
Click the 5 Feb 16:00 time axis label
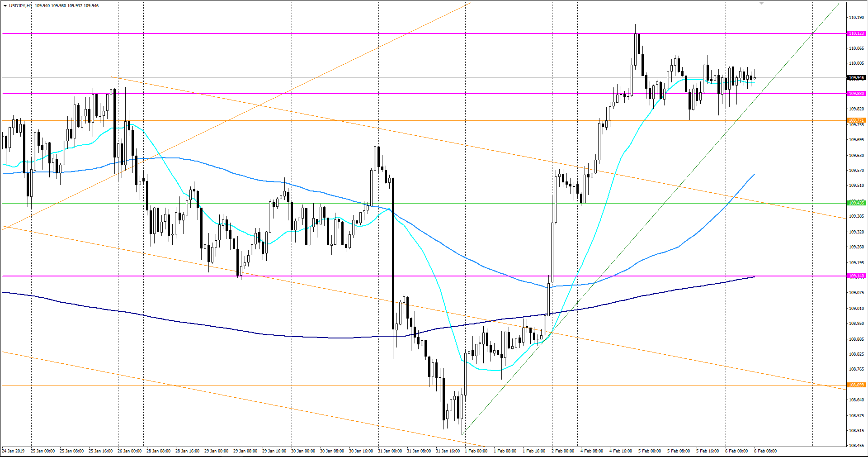[x=708, y=451]
